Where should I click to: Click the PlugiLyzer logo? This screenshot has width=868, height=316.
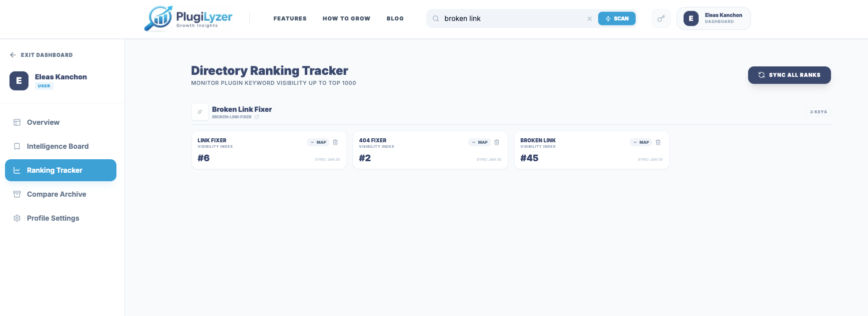coord(188,18)
